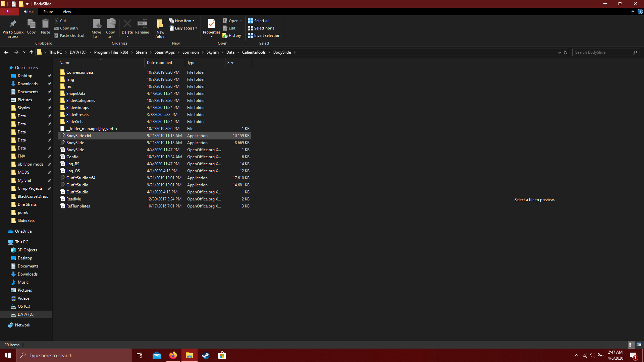Open Firefox from taskbar

[x=173, y=355]
